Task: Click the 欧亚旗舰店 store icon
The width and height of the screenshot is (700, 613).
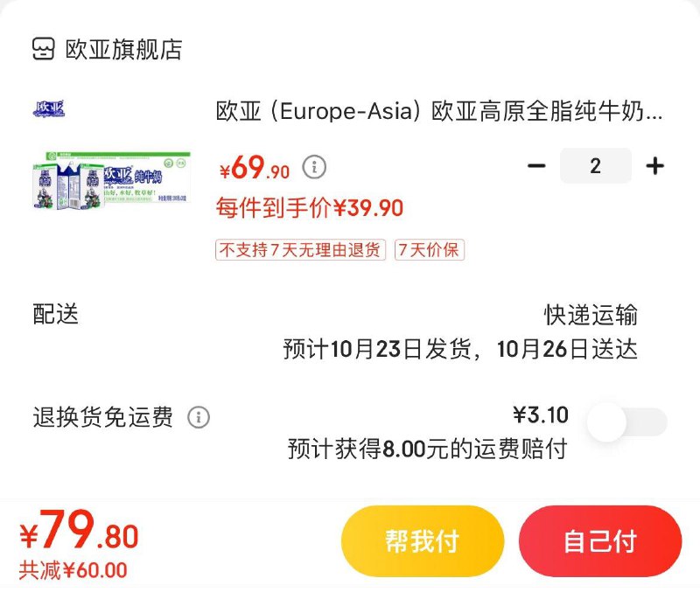Action: (x=43, y=49)
